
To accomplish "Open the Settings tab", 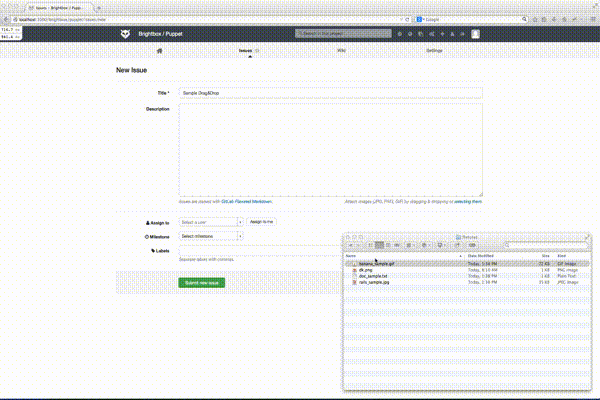I will pos(434,49).
